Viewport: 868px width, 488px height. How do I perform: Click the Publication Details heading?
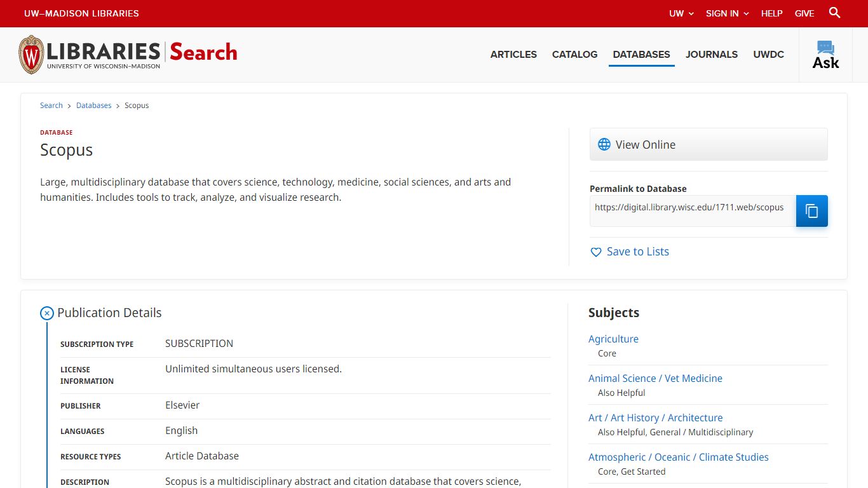109,313
